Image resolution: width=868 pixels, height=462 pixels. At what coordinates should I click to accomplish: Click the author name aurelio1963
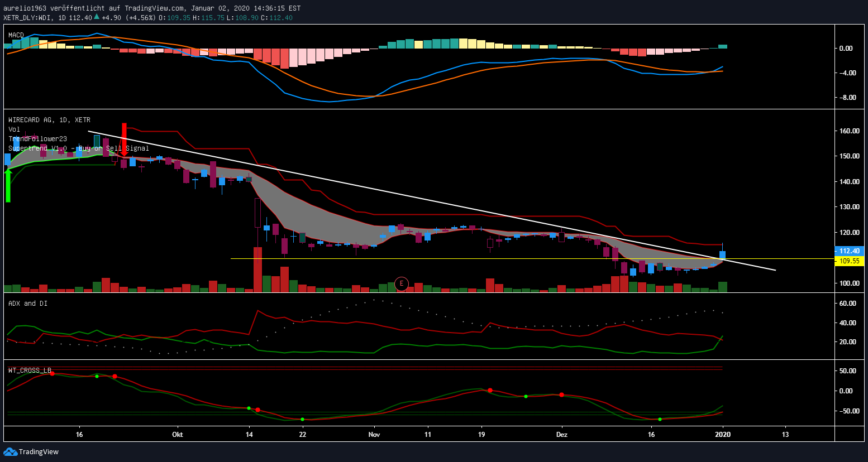click(25, 8)
